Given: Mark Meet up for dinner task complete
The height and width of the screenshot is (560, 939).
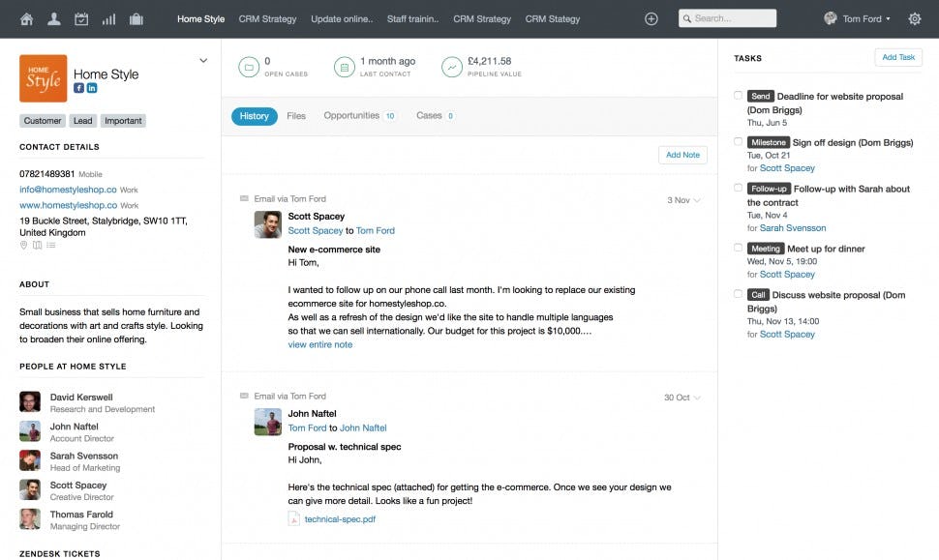Looking at the screenshot, I should point(739,249).
